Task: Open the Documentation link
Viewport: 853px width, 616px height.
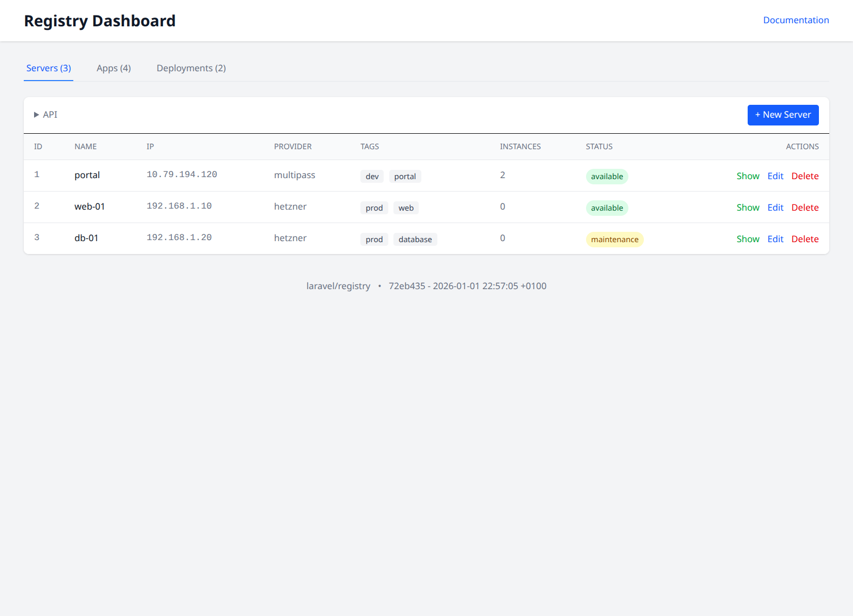Action: (x=796, y=20)
